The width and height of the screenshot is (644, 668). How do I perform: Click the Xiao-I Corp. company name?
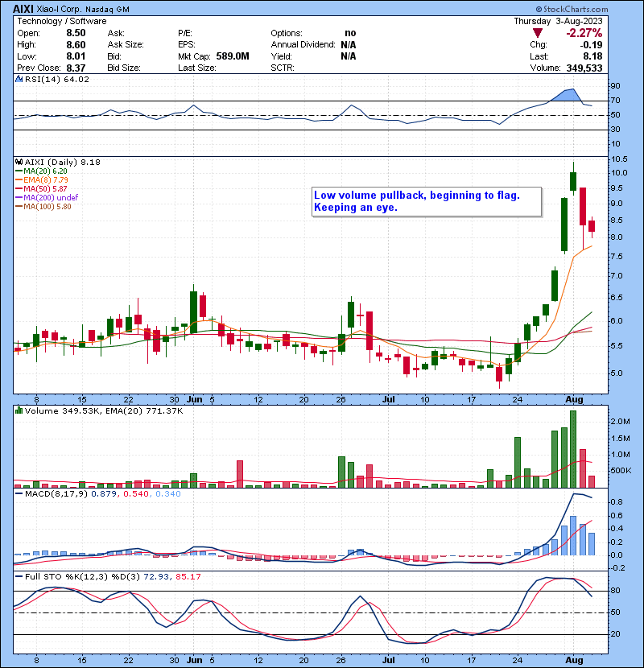60,10
